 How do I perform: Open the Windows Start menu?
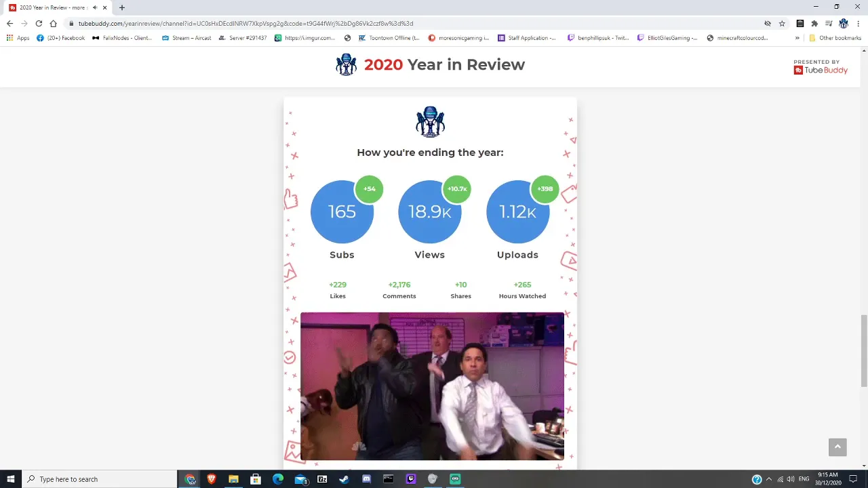point(11,479)
